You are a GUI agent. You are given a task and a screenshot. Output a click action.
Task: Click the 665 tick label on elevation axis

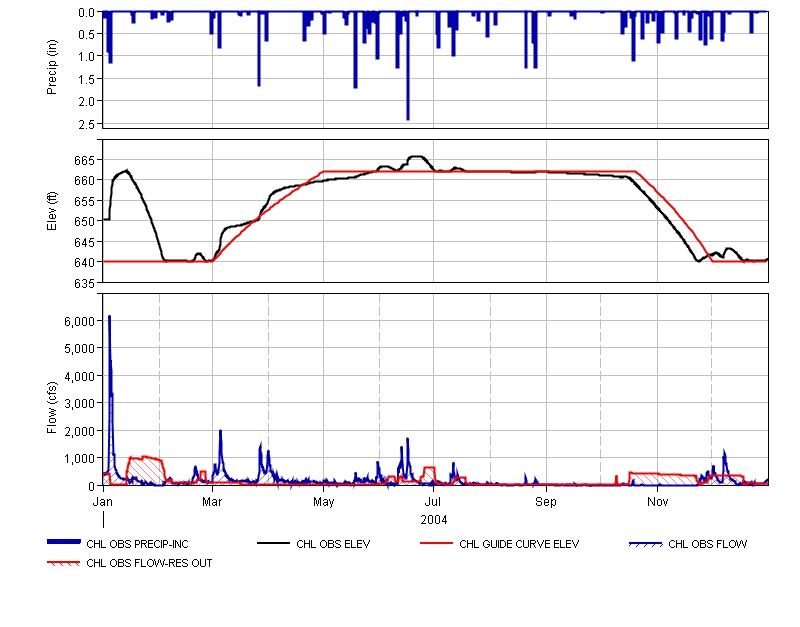tap(85, 160)
